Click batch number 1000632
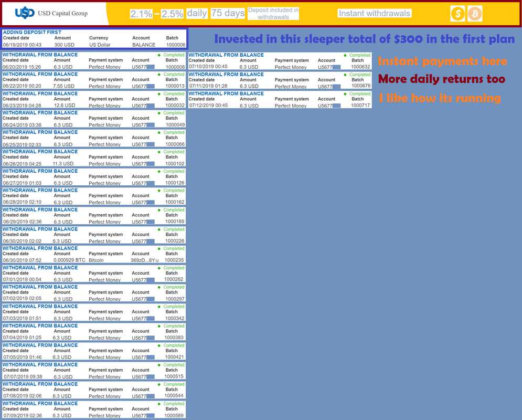Viewport: 522px width, 420px height. tap(360, 67)
